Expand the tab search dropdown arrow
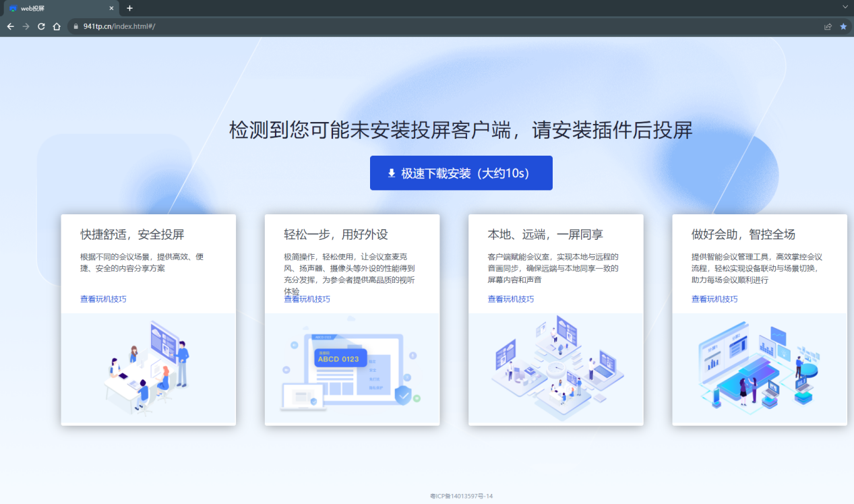This screenshot has height=504, width=854. 845,7
